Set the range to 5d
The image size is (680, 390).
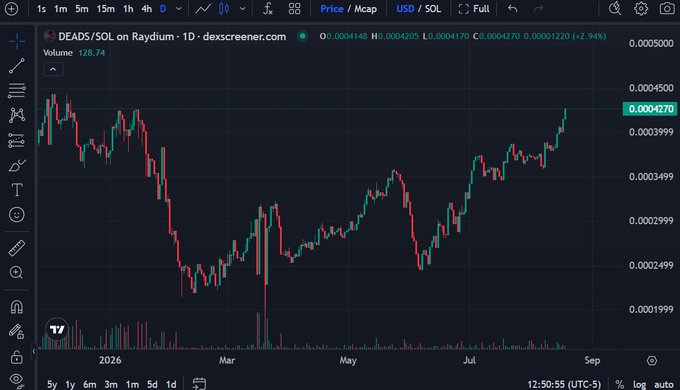point(152,384)
